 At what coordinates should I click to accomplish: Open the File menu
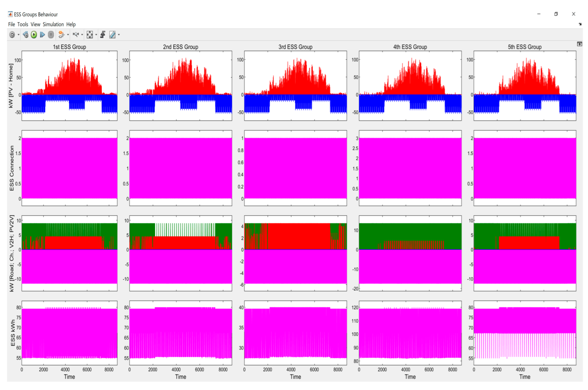pos(11,24)
